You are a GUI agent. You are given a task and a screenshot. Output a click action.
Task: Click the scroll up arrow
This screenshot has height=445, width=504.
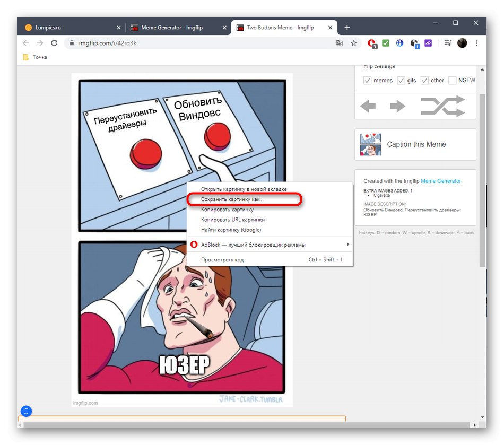point(482,69)
